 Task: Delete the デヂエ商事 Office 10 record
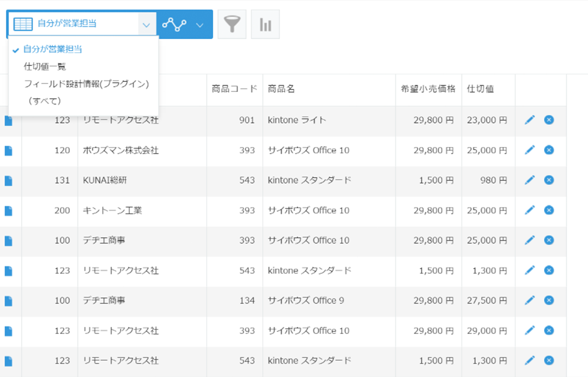point(549,240)
